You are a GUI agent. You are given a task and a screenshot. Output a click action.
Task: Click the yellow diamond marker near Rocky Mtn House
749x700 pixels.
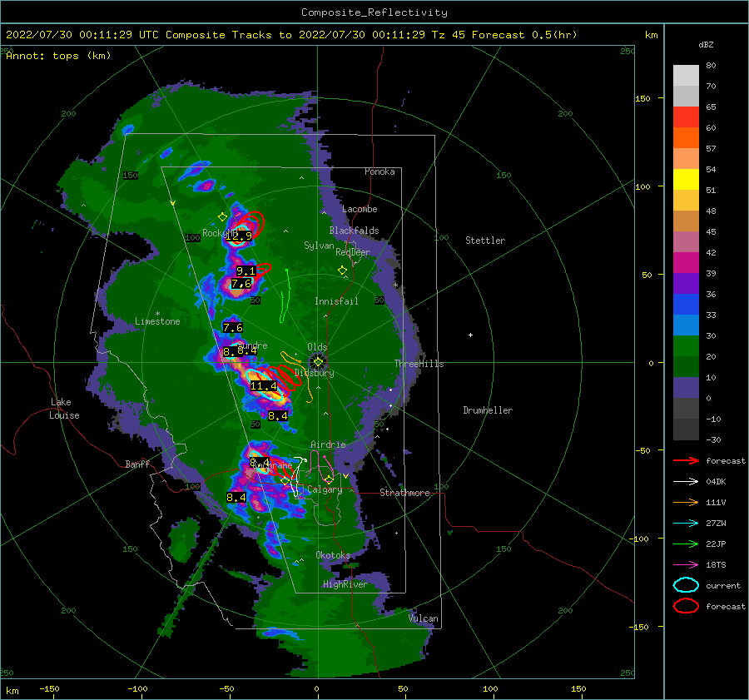click(222, 217)
